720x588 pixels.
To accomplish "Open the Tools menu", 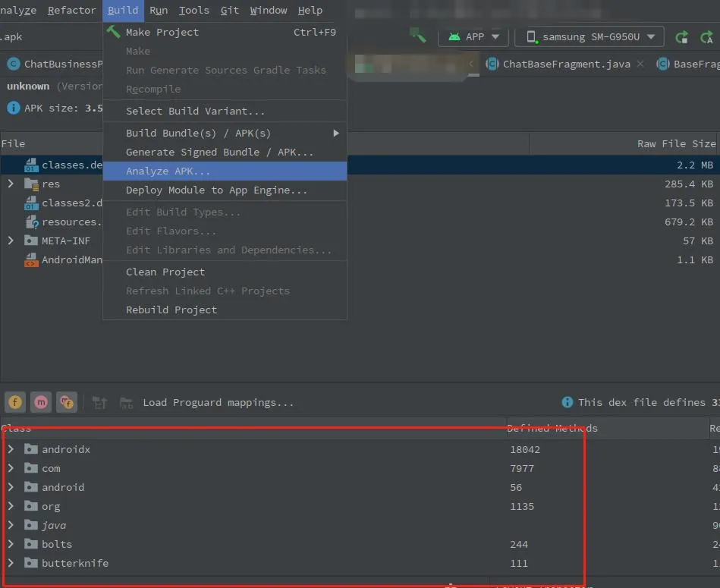I will pos(193,10).
